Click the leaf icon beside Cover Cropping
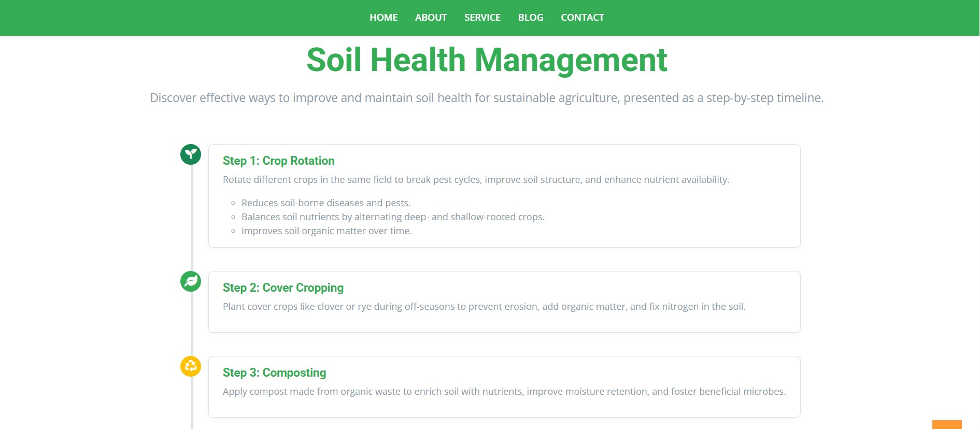The width and height of the screenshot is (980, 429). tap(191, 281)
